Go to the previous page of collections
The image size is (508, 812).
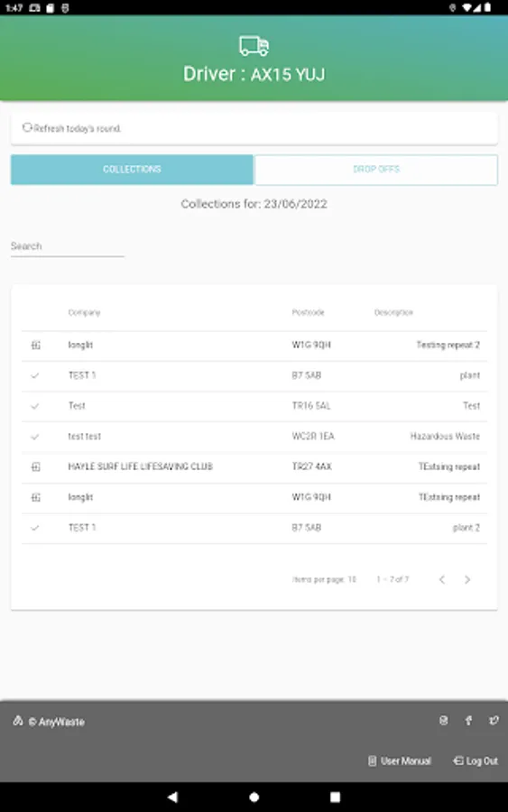point(442,579)
